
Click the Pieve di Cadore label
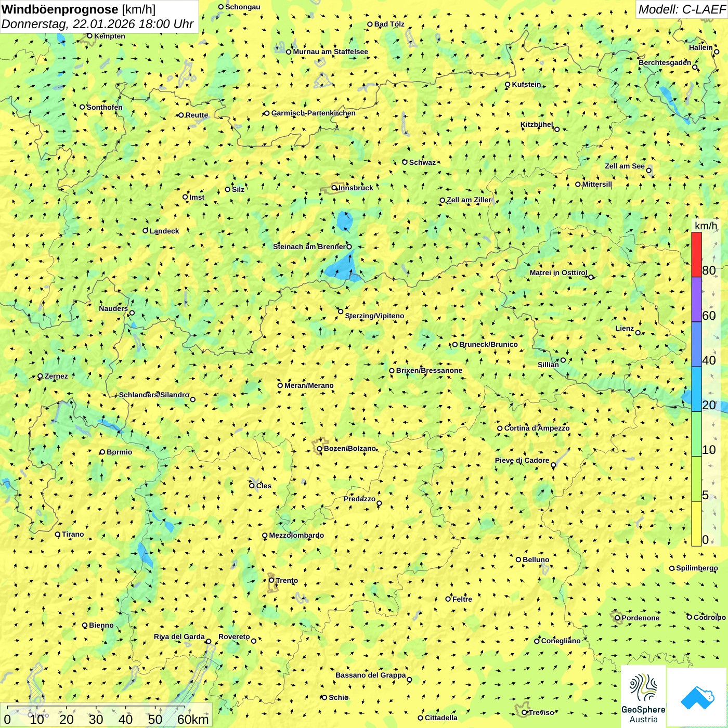click(x=522, y=460)
